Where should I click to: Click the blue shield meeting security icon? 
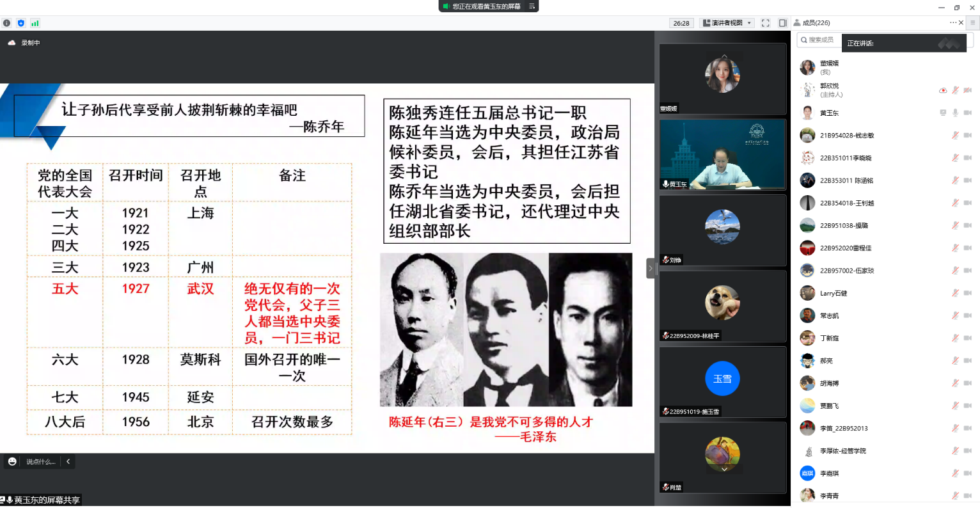pyautogui.click(x=21, y=23)
